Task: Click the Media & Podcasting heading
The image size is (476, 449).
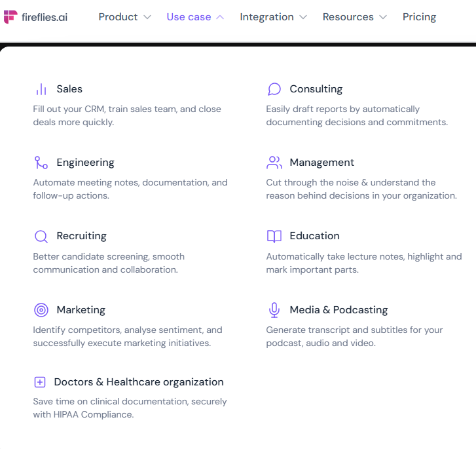Action: pyautogui.click(x=339, y=310)
